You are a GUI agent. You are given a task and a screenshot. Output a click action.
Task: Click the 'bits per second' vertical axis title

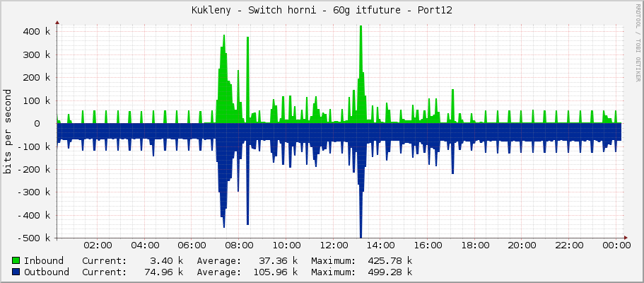click(x=7, y=131)
